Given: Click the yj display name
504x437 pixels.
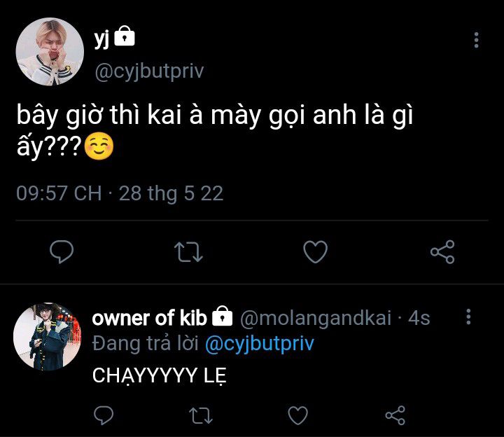Looking at the screenshot, I should pos(102,40).
